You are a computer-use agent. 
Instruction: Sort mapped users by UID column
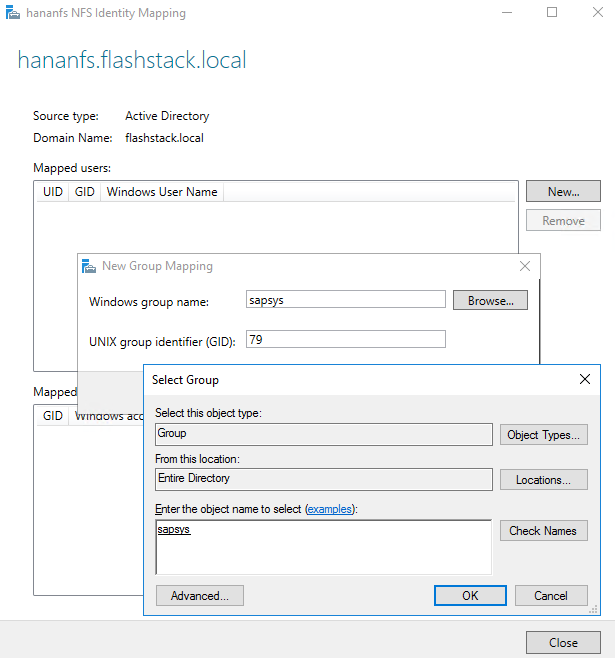[52, 192]
